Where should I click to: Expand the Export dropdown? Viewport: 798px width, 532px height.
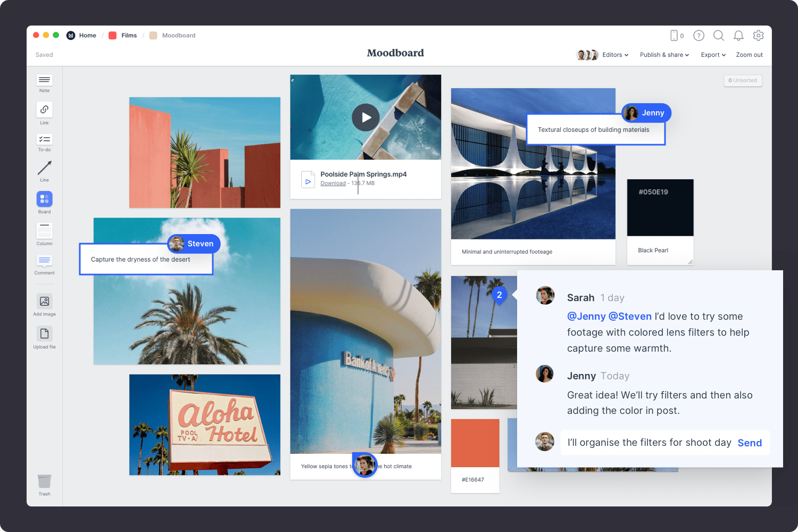coord(713,55)
